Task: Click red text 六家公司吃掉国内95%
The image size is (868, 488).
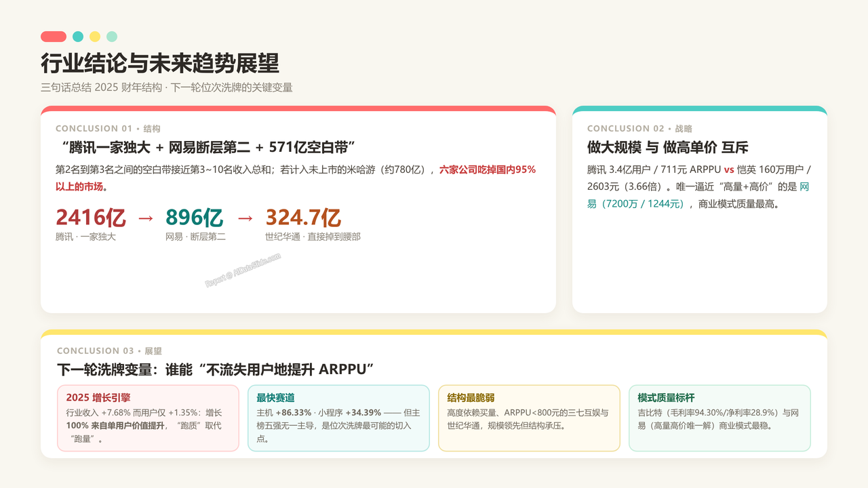Action: click(x=488, y=170)
